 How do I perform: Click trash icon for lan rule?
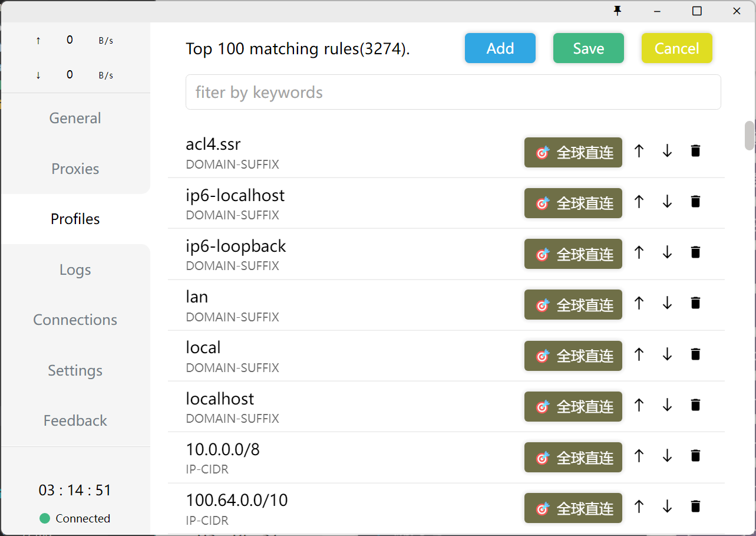click(695, 304)
